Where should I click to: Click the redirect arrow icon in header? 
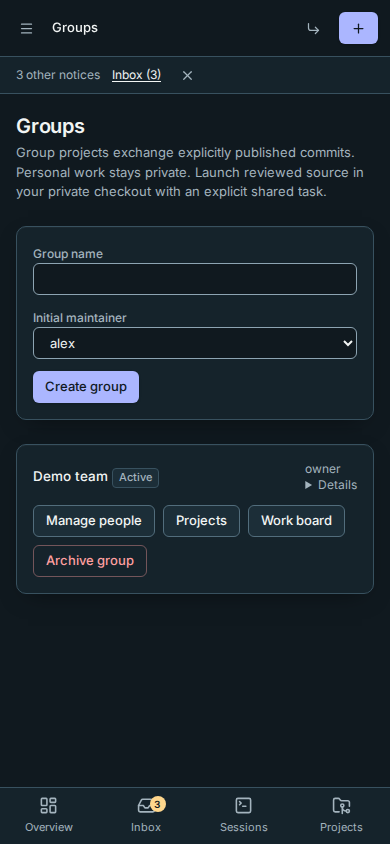click(313, 29)
